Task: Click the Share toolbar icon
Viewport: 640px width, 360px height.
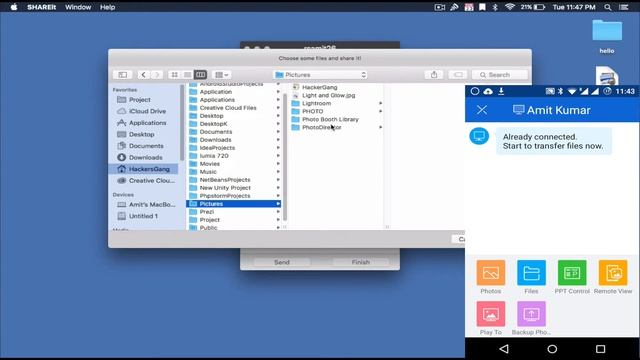Action: 434,75
